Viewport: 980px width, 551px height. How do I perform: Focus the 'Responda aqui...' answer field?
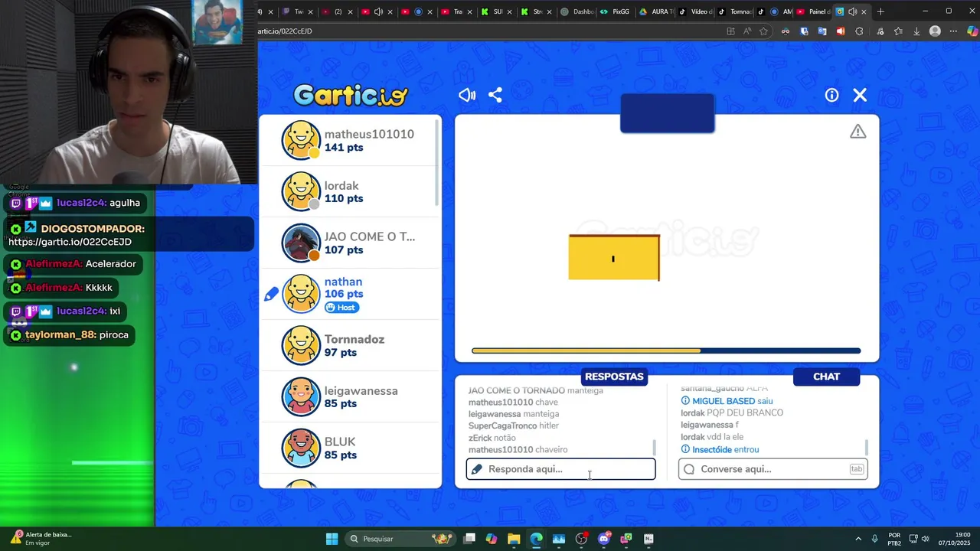point(561,469)
